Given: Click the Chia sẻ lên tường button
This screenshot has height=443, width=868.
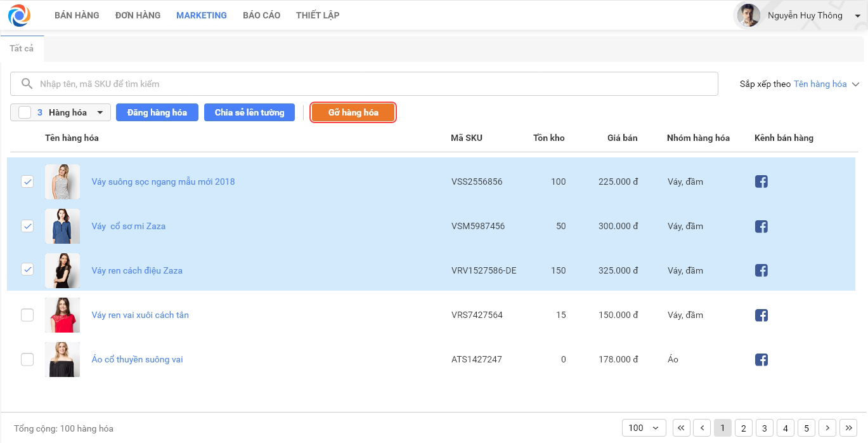Looking at the screenshot, I should [249, 112].
